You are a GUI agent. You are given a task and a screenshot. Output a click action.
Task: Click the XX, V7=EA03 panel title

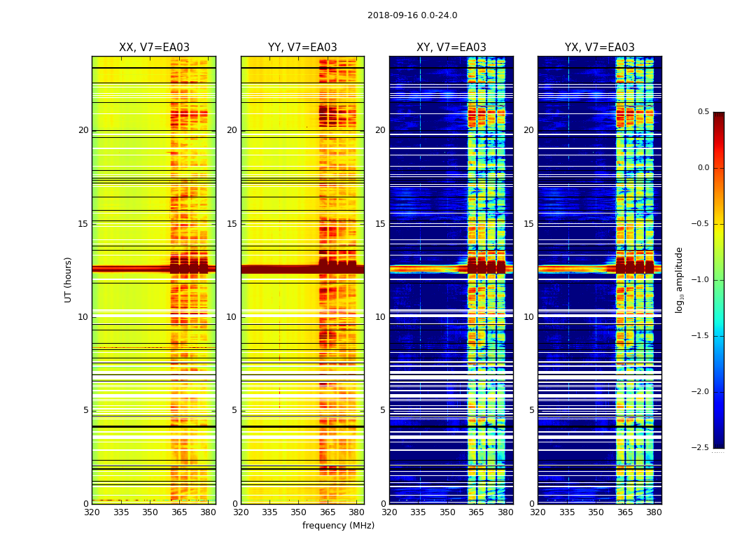pos(154,48)
